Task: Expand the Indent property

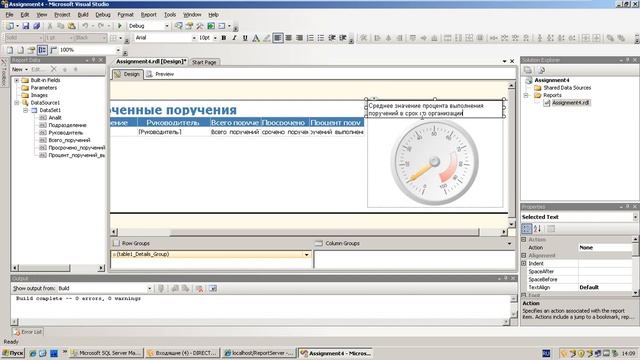Action: pyautogui.click(x=524, y=264)
